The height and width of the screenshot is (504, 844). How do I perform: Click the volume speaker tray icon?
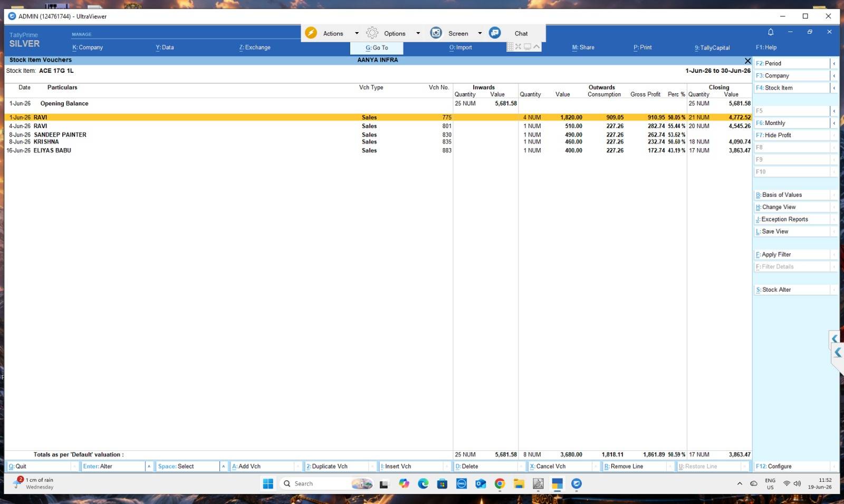coord(797,483)
